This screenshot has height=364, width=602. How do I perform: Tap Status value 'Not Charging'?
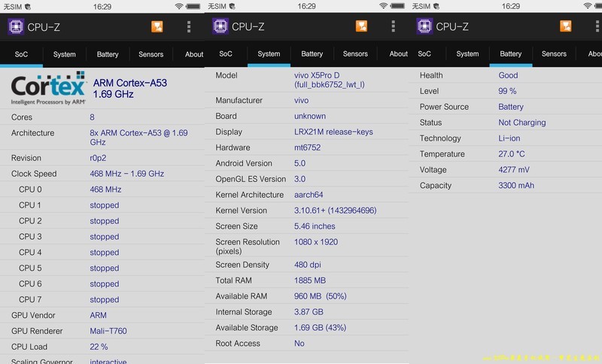[521, 123]
